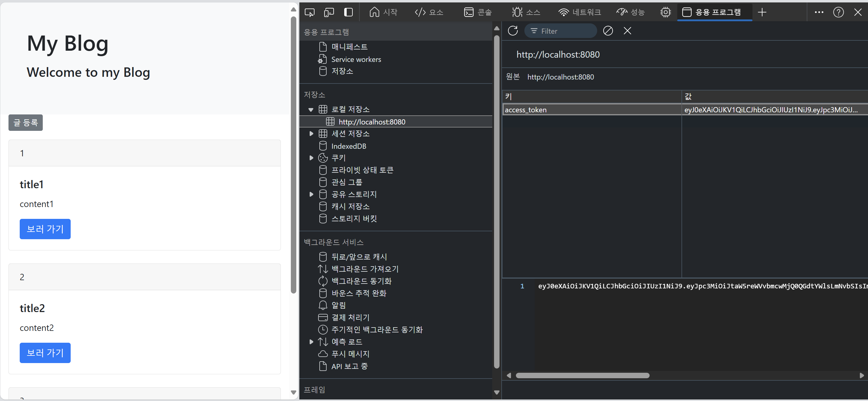This screenshot has height=401, width=868.
Task: Click the clear all storage icon
Action: [608, 31]
